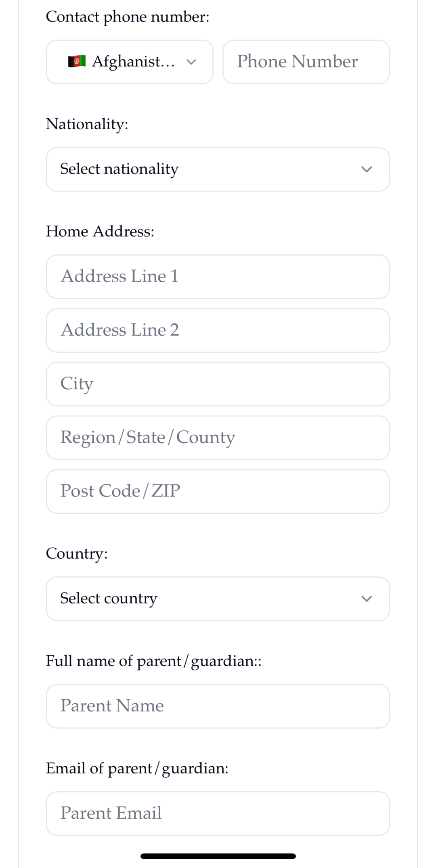436x868 pixels.
Task: Click the "Full name of parent/guardian" label
Action: click(x=153, y=661)
